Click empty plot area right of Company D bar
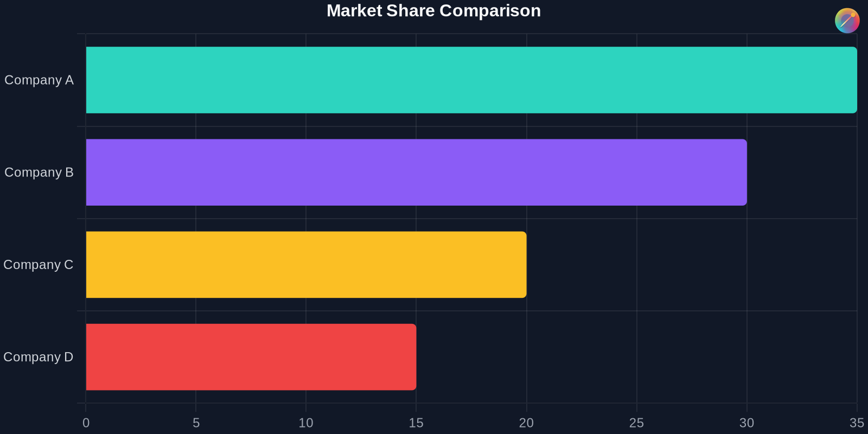This screenshot has width=868, height=434. 635,357
